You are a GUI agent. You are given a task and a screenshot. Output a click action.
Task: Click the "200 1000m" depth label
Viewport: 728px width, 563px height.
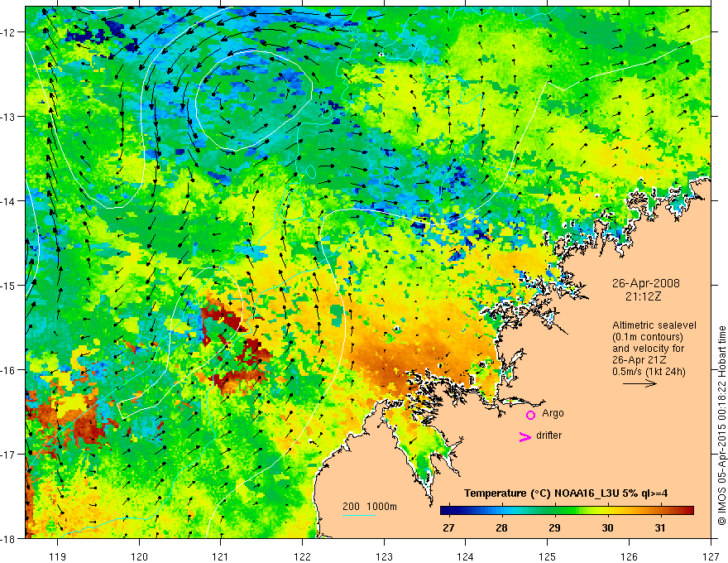click(x=370, y=507)
